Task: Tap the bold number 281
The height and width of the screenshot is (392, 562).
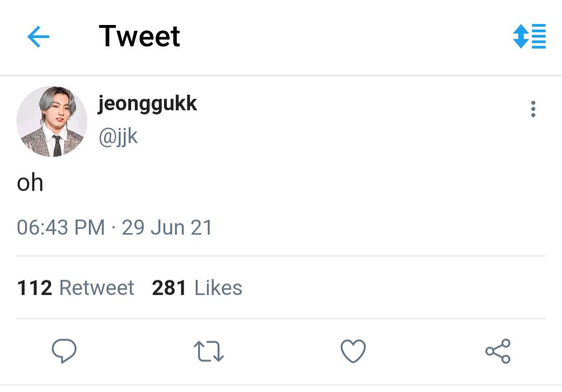Action: (x=169, y=288)
